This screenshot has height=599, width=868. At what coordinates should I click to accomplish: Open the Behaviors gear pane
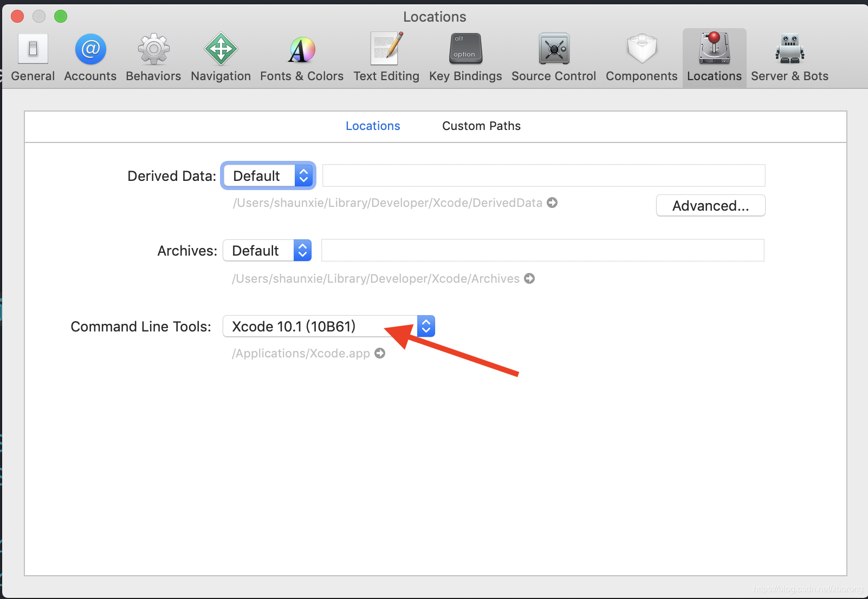pyautogui.click(x=153, y=57)
